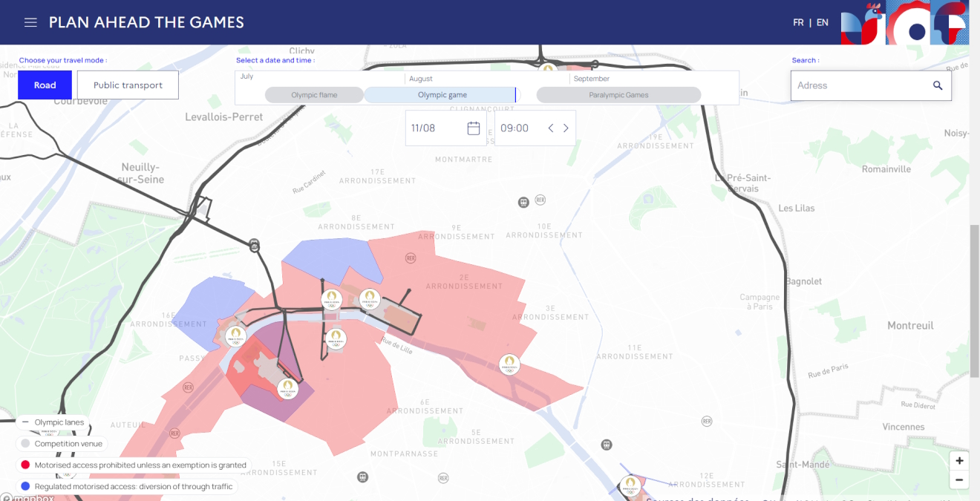Viewport: 980px width, 501px height.
Task: Toggle the Competition venue legend filter
Action: [61, 443]
